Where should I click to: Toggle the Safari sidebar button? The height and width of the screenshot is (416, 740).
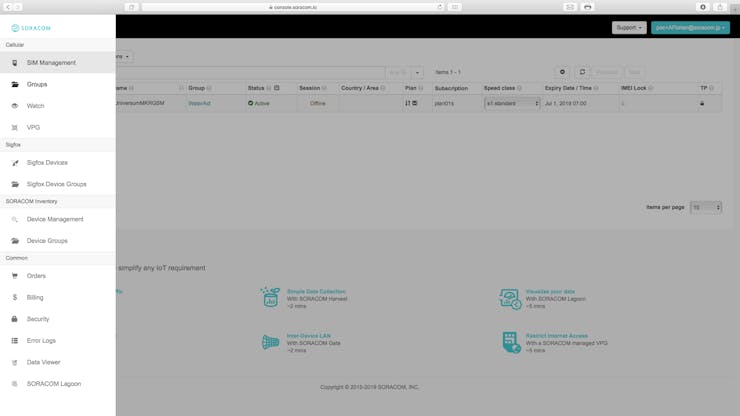pyautogui.click(x=132, y=7)
